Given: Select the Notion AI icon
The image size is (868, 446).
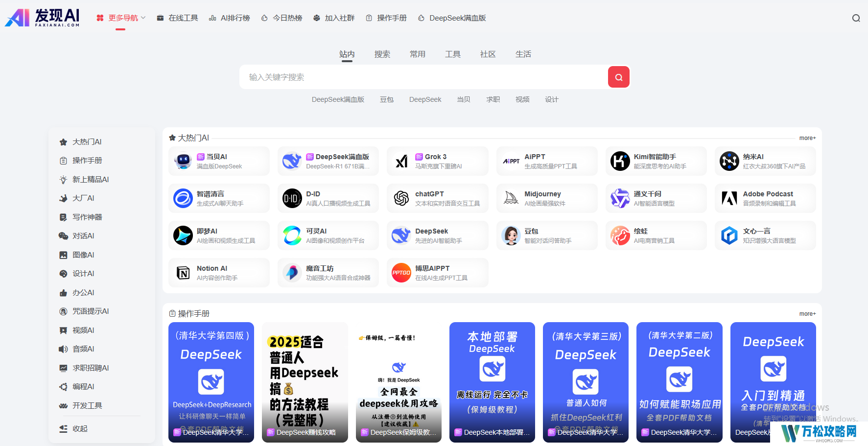Looking at the screenshot, I should (x=183, y=273).
